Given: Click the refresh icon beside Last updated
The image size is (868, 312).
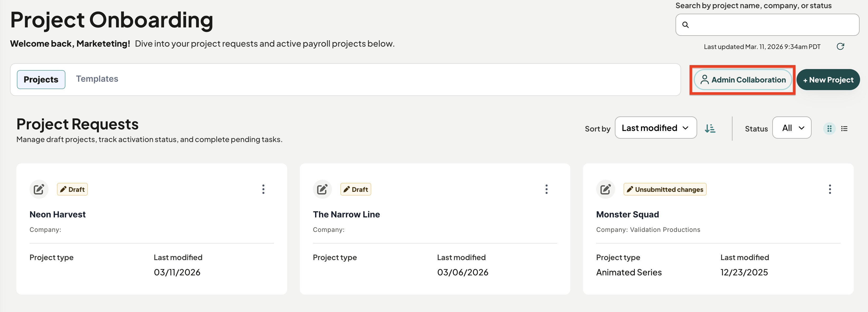Looking at the screenshot, I should [840, 46].
